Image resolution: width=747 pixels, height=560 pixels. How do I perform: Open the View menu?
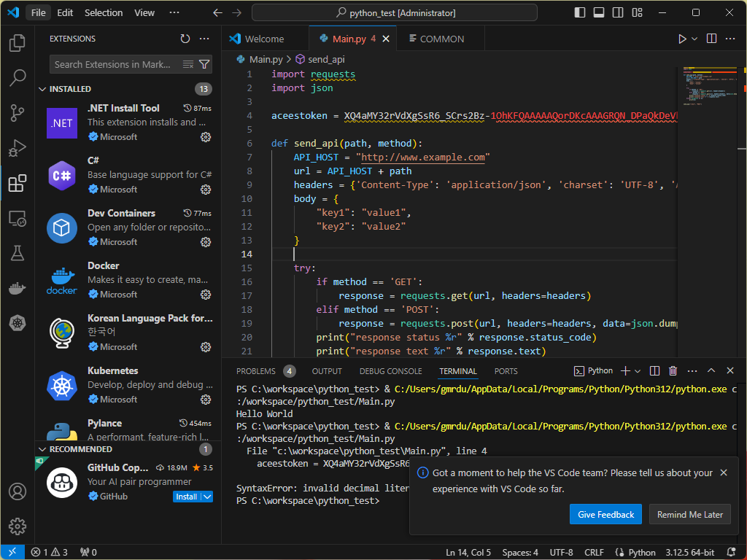(x=144, y=13)
